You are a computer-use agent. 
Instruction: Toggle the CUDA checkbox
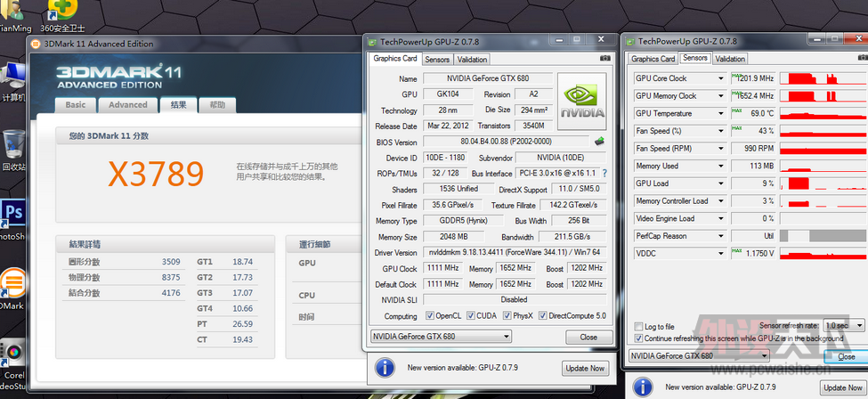(471, 315)
